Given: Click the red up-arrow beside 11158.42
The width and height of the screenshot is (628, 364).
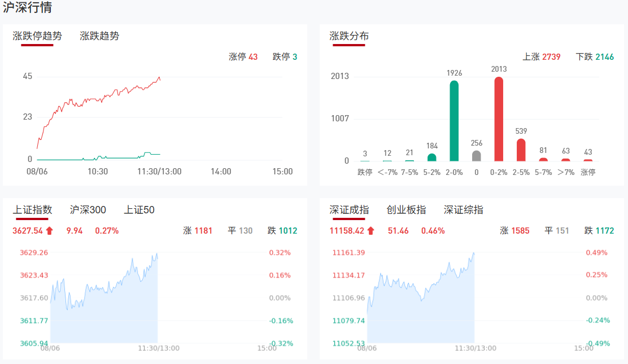Looking at the screenshot, I should coord(370,230).
